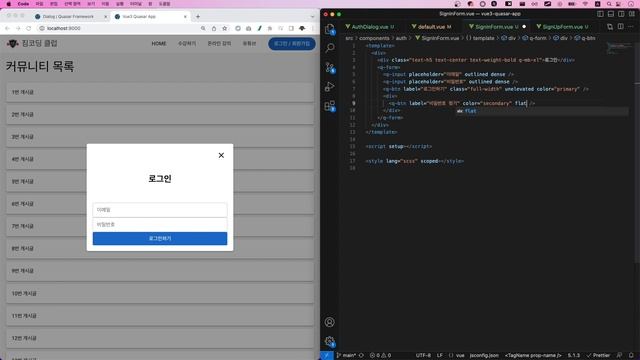Open the Run and Debug panel

click(x=330, y=87)
